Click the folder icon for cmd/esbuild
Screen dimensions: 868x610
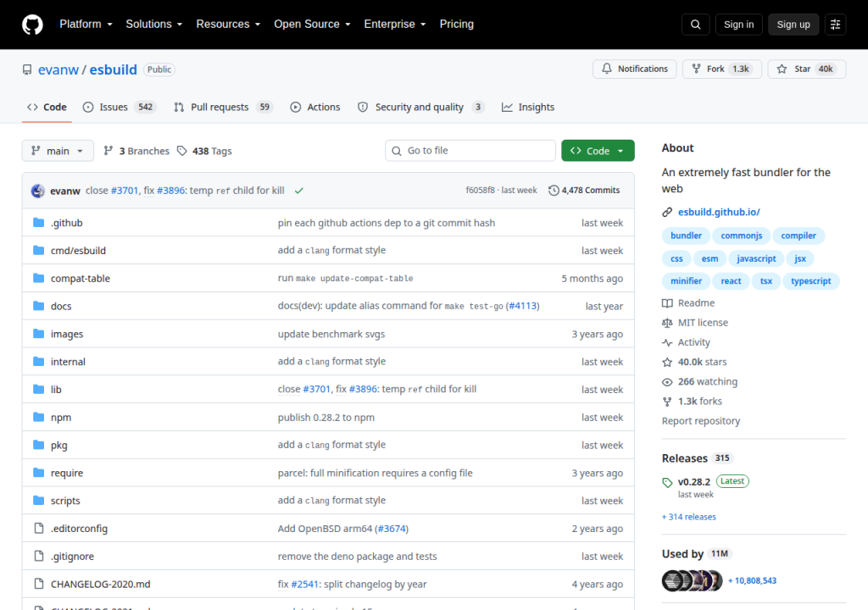(x=39, y=250)
